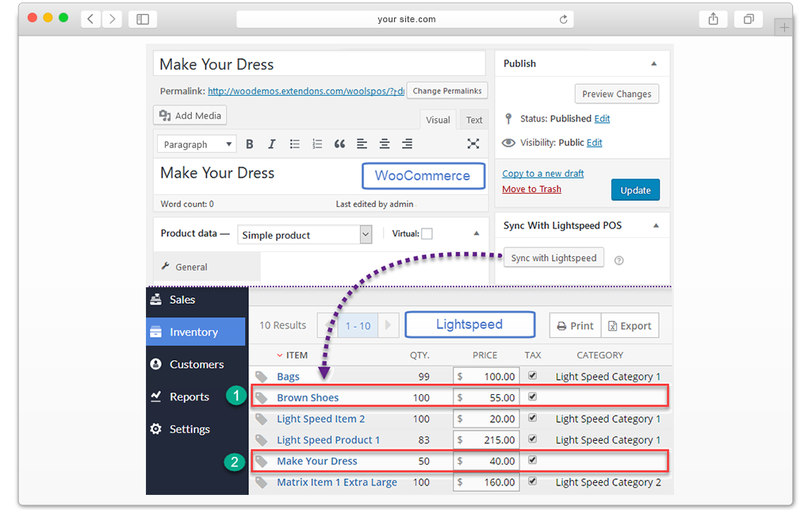Print the inventory list
The image size is (812, 510).
pos(576,326)
